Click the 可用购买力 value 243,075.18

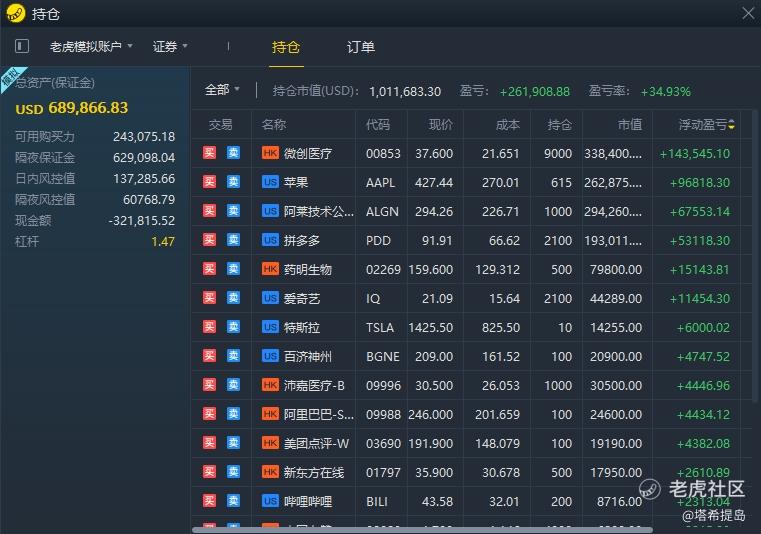(144, 137)
